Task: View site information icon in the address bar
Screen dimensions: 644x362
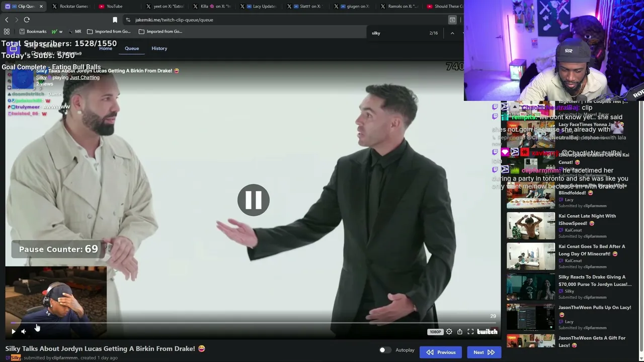Action: coord(128,20)
